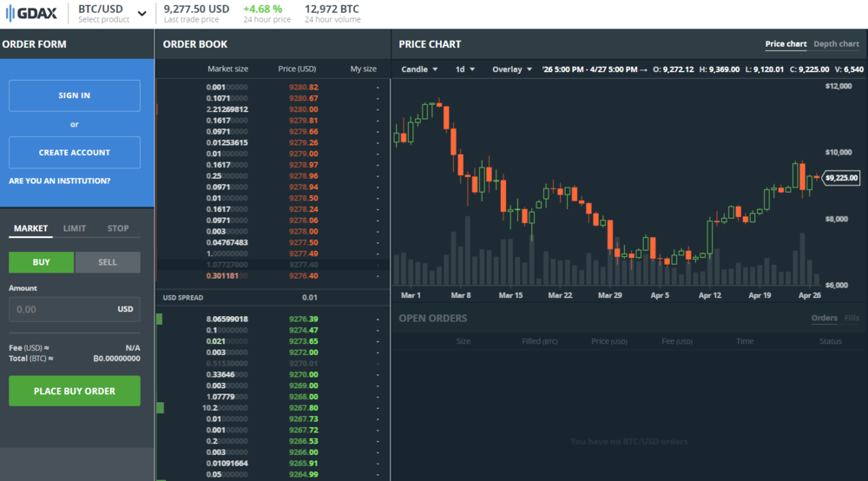Click ask price 9279.26 in order book
The width and height of the screenshot is (868, 481).
303,142
